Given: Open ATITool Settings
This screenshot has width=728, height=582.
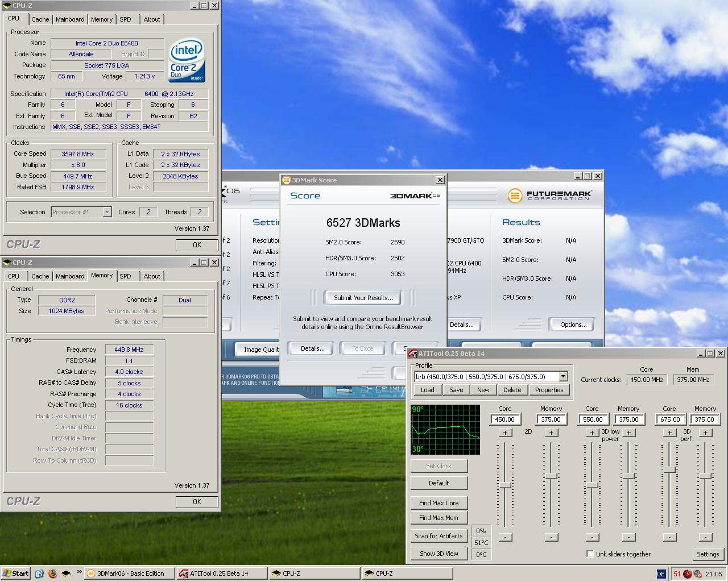Looking at the screenshot, I should point(708,554).
